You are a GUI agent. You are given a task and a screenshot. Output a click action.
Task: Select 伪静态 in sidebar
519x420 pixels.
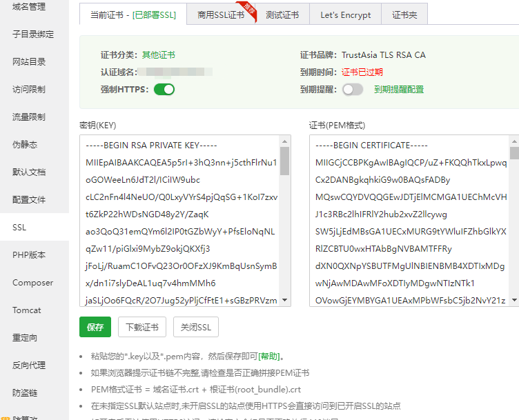tap(25, 145)
